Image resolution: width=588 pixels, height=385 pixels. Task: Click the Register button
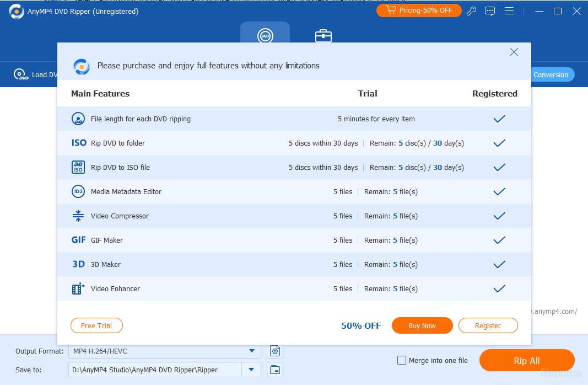click(x=488, y=326)
